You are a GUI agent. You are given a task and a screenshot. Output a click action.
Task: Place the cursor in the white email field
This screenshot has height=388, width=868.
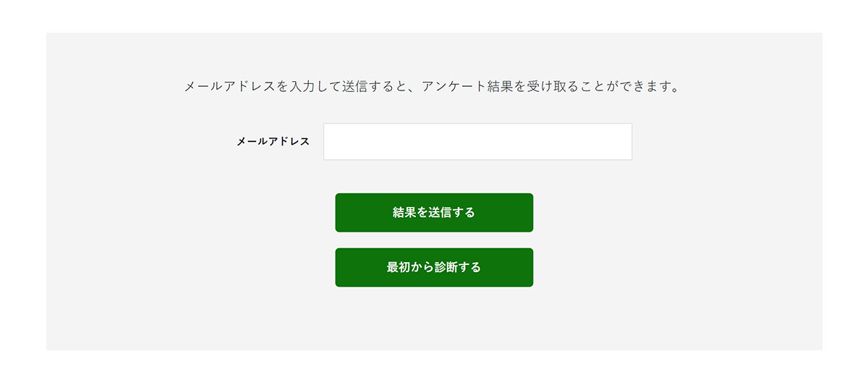(x=477, y=141)
